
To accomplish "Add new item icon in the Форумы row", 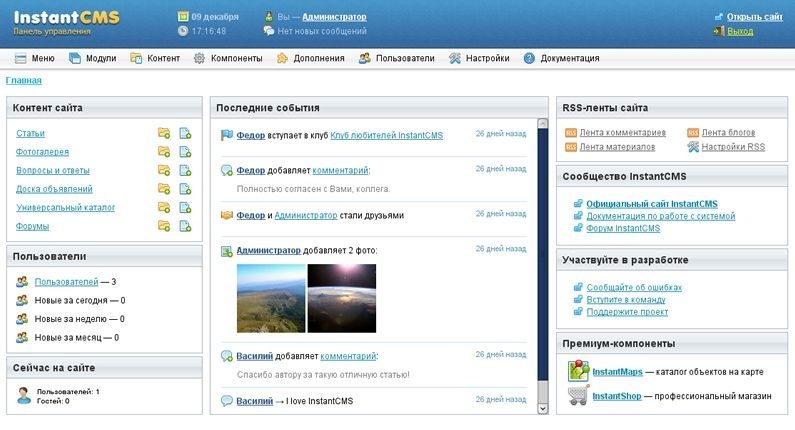I will click(185, 226).
